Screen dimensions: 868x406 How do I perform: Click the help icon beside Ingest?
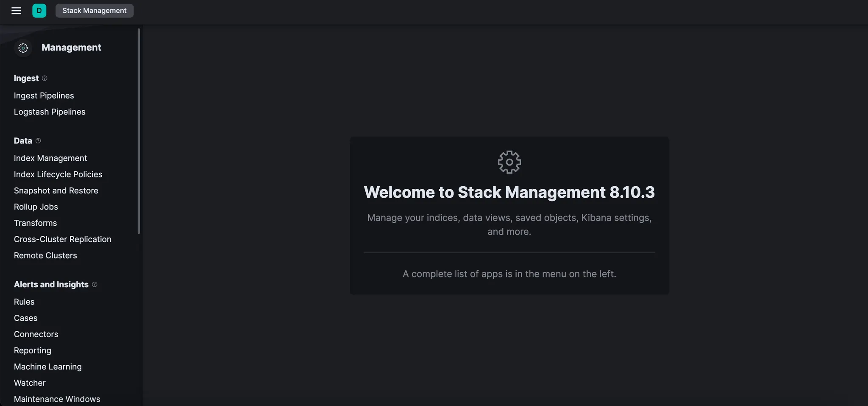click(x=45, y=78)
